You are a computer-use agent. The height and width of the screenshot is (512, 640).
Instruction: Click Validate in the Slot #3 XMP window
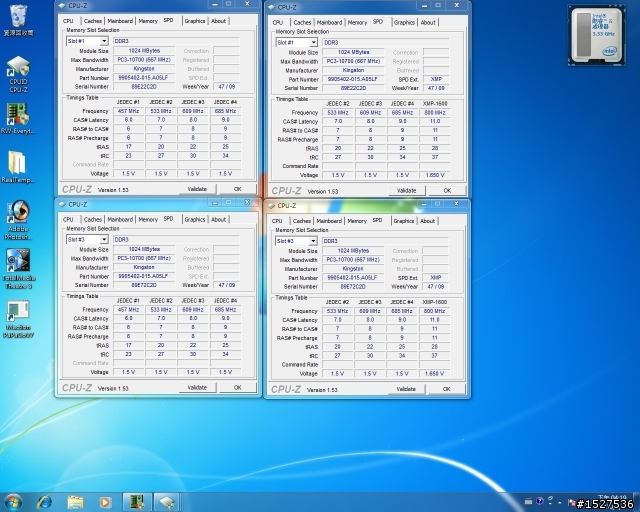[x=406, y=389]
